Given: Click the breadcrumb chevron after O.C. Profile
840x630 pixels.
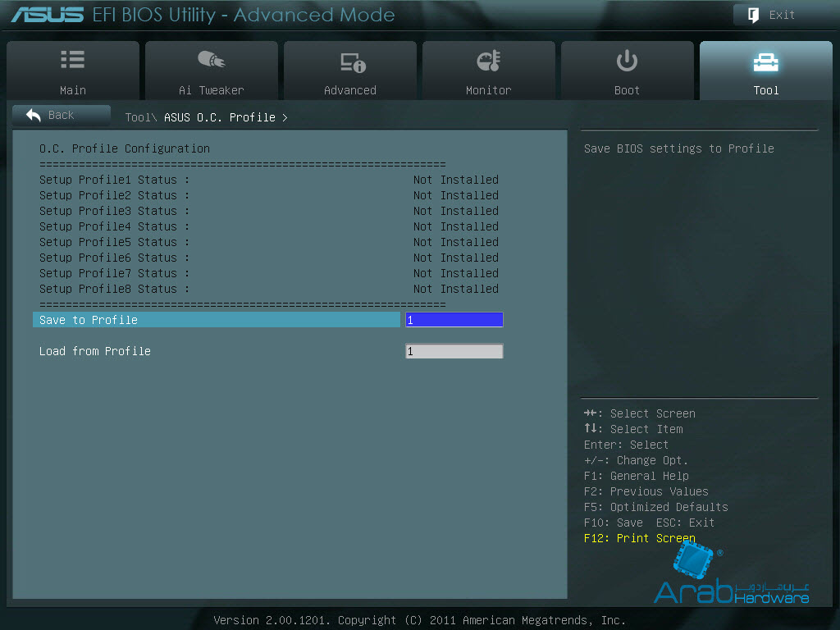Looking at the screenshot, I should 285,117.
